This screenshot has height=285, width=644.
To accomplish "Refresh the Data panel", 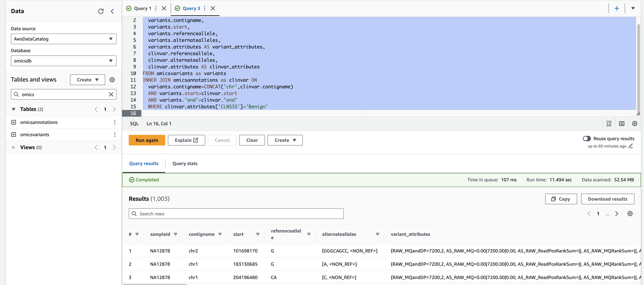I will pos(101,11).
